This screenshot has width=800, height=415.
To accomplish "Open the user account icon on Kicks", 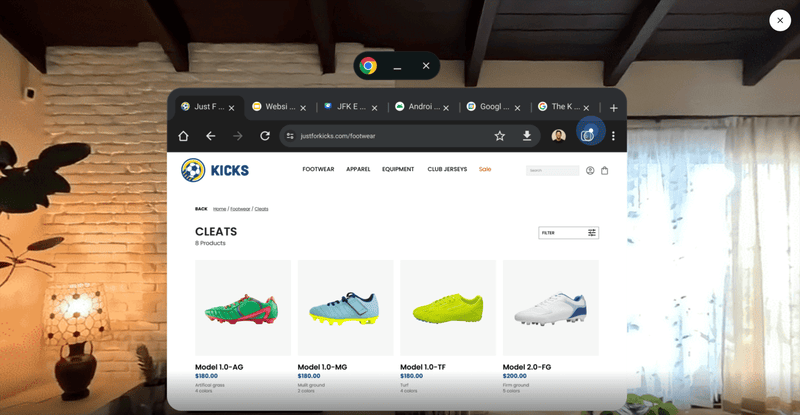I will coord(590,170).
